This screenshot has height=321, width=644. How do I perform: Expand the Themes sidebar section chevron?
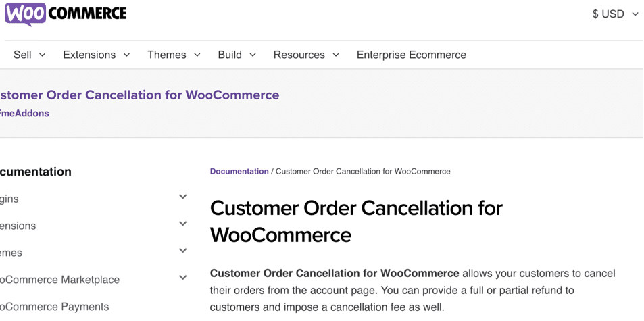click(x=182, y=251)
